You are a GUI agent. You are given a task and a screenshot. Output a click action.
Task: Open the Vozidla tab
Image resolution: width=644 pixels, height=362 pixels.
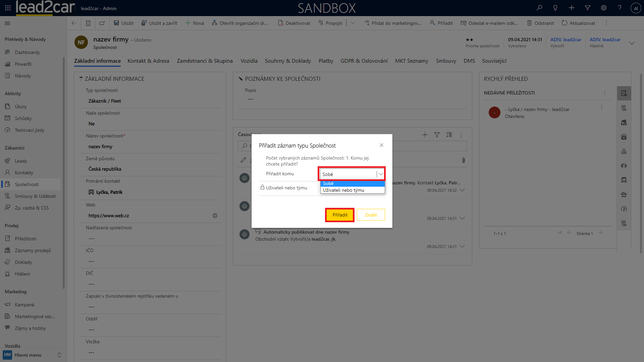coord(249,61)
